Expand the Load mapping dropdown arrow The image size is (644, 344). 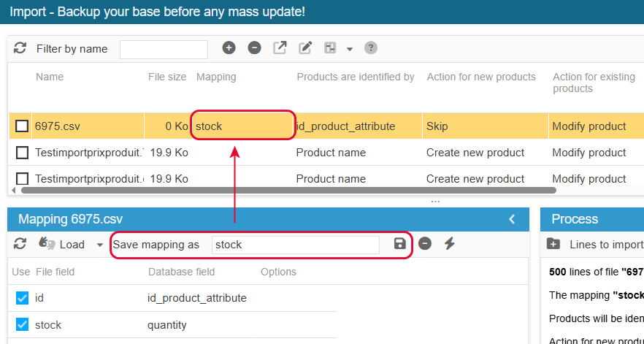100,245
